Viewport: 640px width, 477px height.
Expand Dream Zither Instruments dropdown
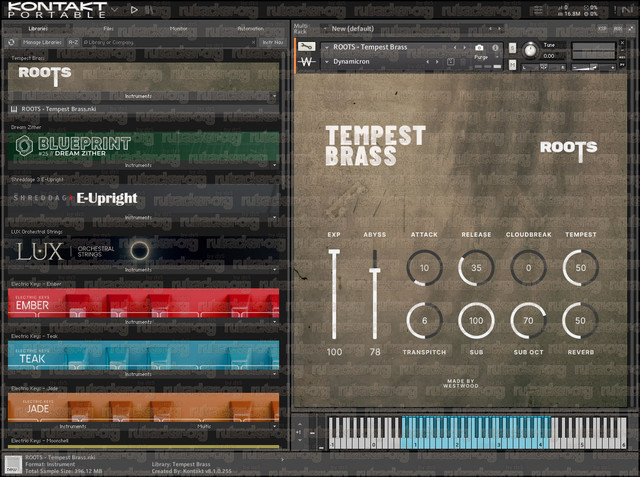(x=274, y=165)
